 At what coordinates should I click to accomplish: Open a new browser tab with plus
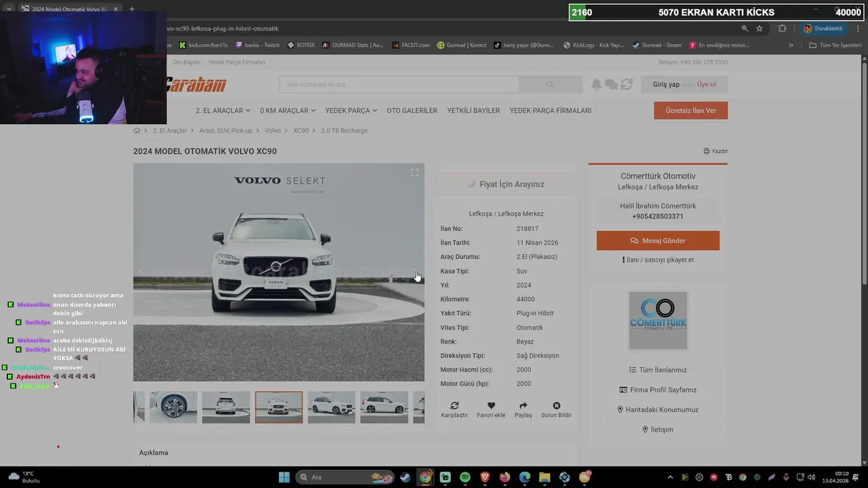132,9
